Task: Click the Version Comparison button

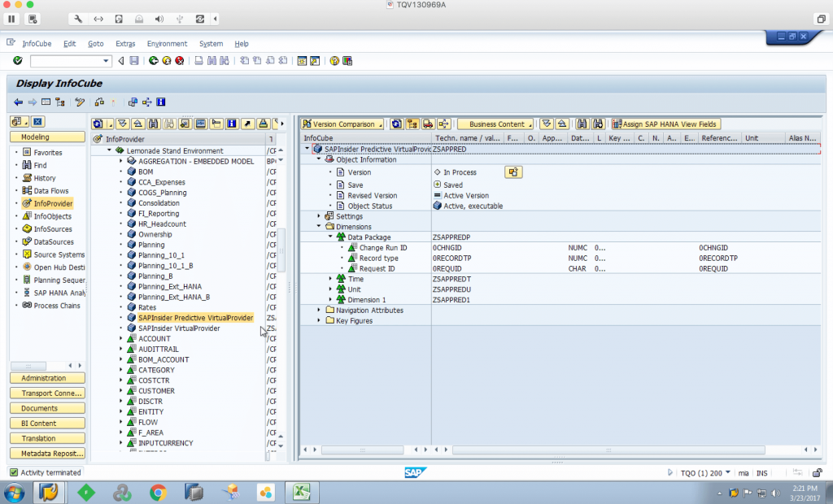Action: (342, 124)
